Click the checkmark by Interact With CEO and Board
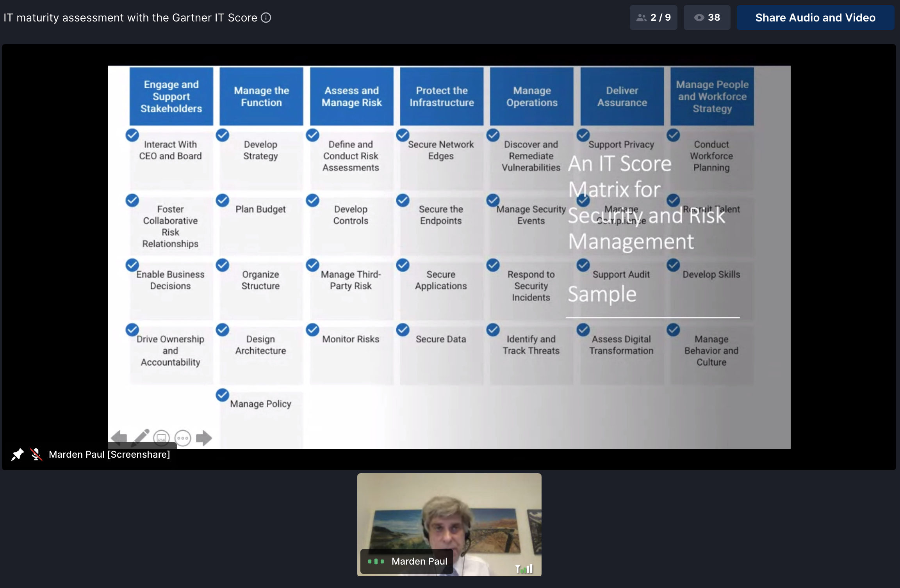Screen dimensions: 900x588 pyautogui.click(x=132, y=135)
